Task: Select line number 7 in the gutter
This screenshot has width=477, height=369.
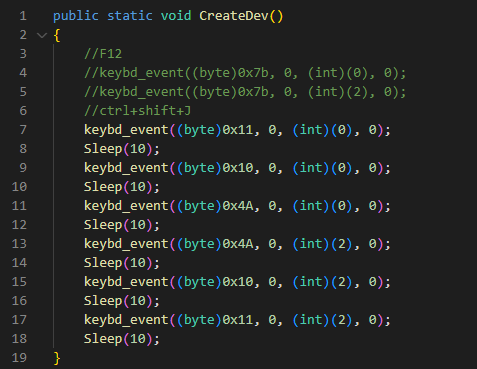Action: [23, 130]
